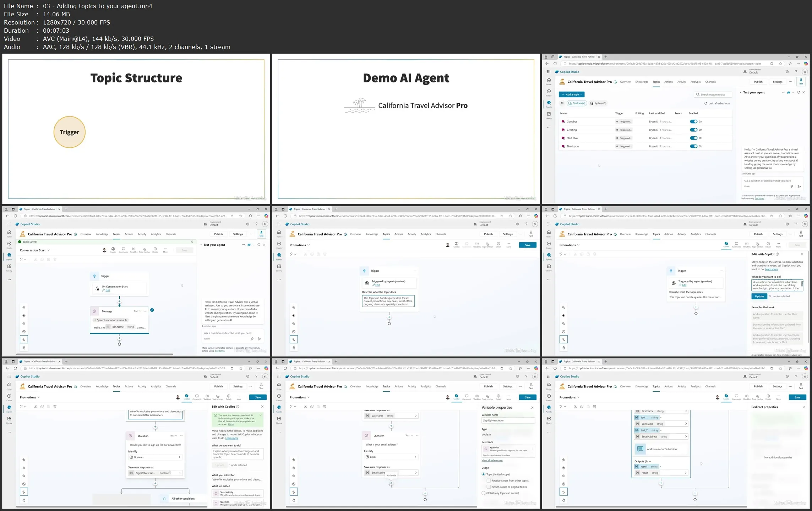
Task: Click the trigger description box listing current promotions
Action: point(388,301)
